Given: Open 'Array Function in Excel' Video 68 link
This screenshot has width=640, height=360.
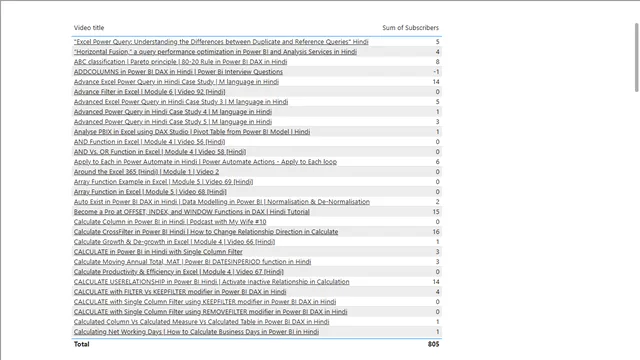Looking at the screenshot, I should pyautogui.click(x=150, y=192).
